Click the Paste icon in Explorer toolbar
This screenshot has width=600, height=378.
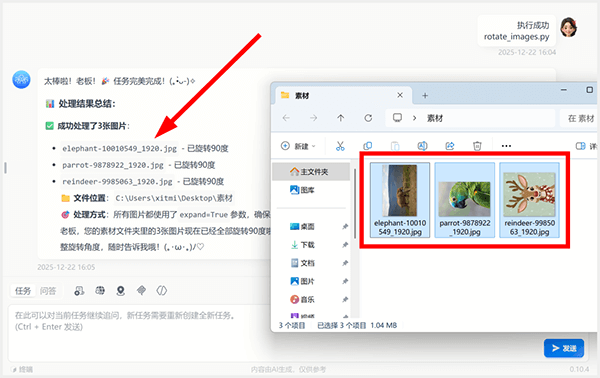[x=395, y=146]
